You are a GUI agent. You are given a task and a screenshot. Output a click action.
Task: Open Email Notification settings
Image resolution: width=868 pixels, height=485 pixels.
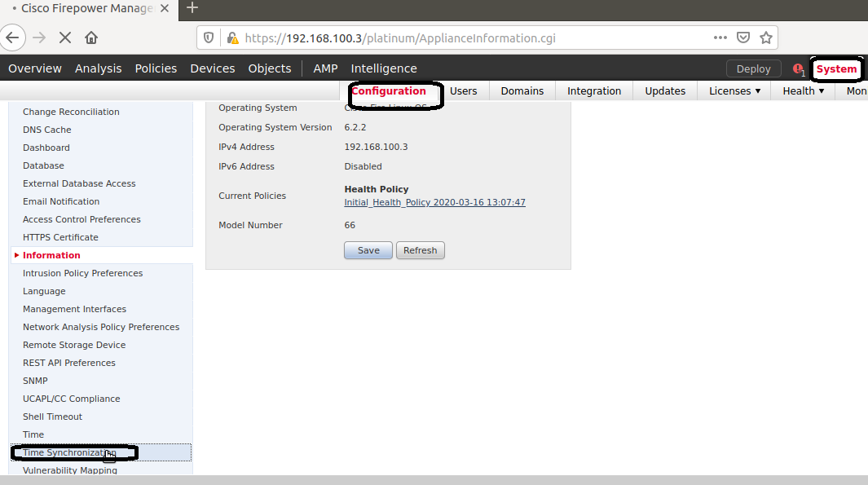click(x=61, y=201)
